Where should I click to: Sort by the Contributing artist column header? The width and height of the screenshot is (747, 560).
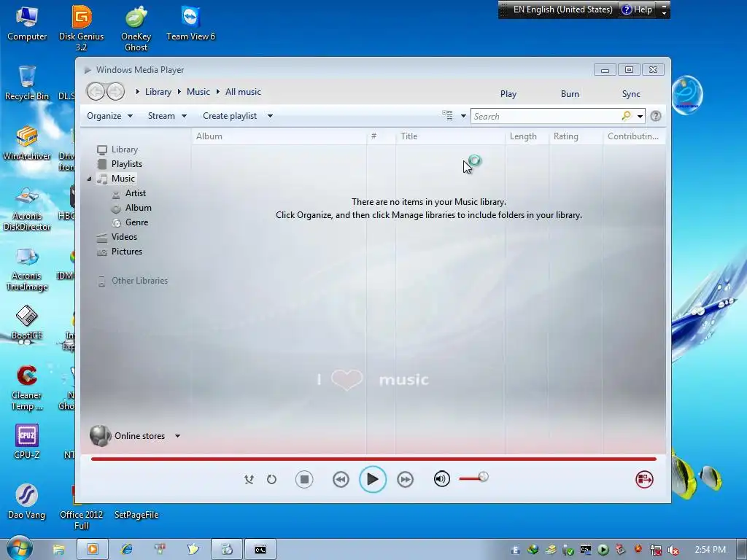634,136
